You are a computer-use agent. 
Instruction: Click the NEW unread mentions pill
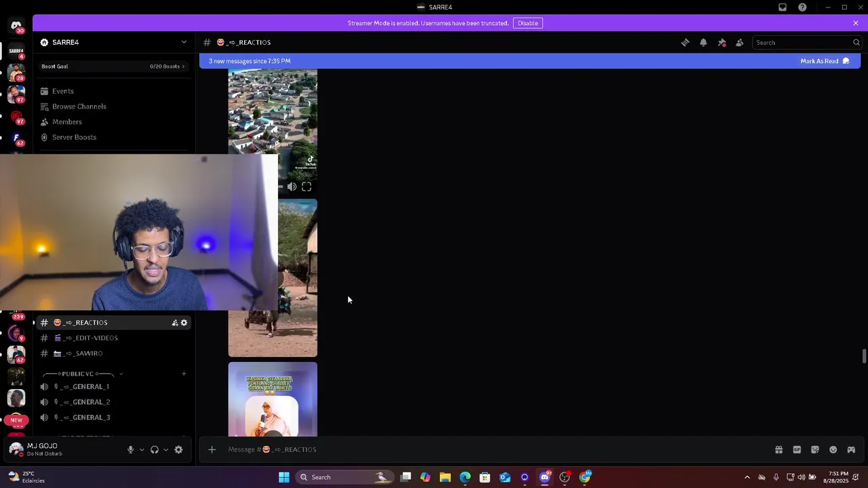coord(16,420)
